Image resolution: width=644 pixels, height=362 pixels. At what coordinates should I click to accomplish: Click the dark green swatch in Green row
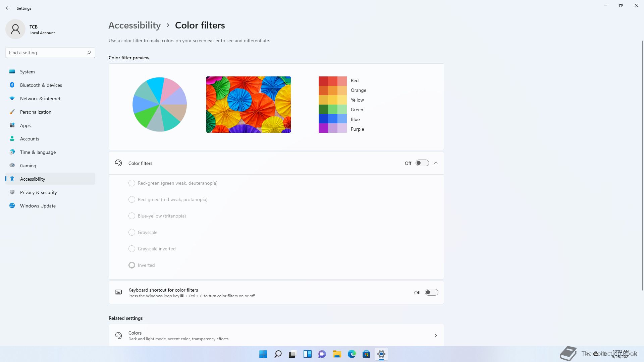323,109
